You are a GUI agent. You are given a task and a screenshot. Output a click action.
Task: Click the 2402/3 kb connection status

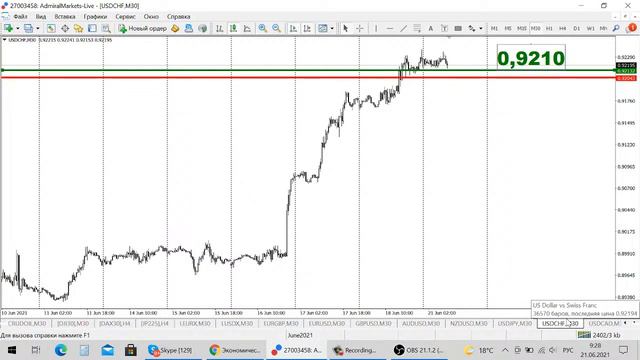(598, 335)
